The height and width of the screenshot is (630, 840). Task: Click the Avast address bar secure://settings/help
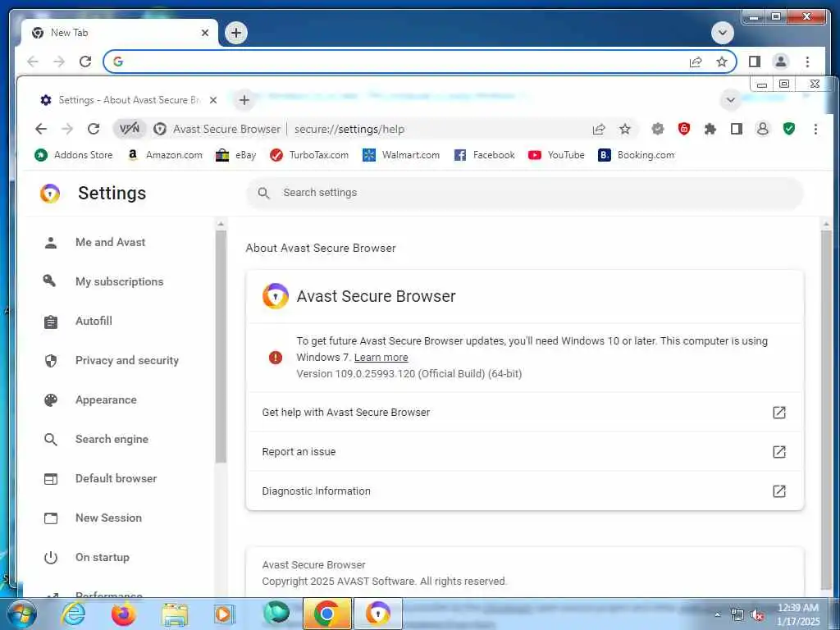tap(349, 129)
